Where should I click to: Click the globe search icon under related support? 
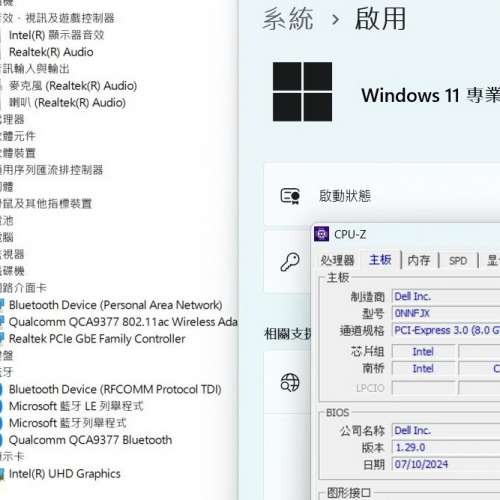pos(290,382)
